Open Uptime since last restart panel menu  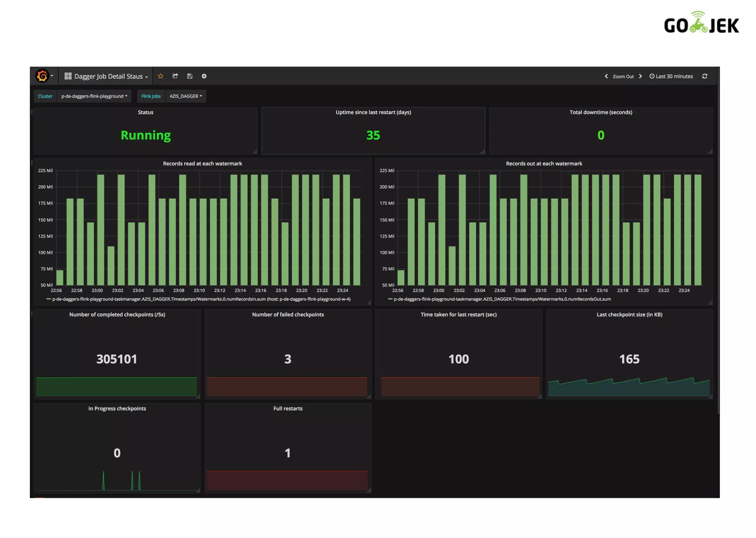(373, 112)
